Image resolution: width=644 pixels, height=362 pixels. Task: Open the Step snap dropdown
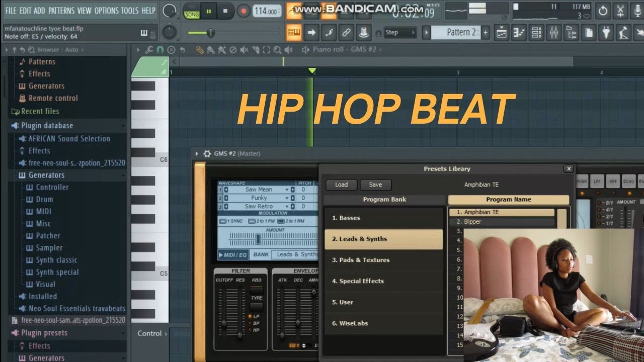400,33
